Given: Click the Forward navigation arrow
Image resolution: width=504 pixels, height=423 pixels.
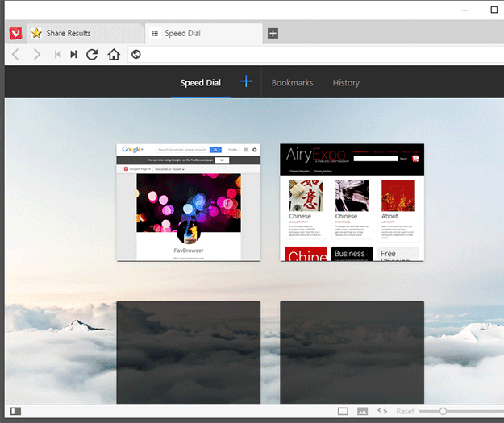Looking at the screenshot, I should pyautogui.click(x=36, y=55).
